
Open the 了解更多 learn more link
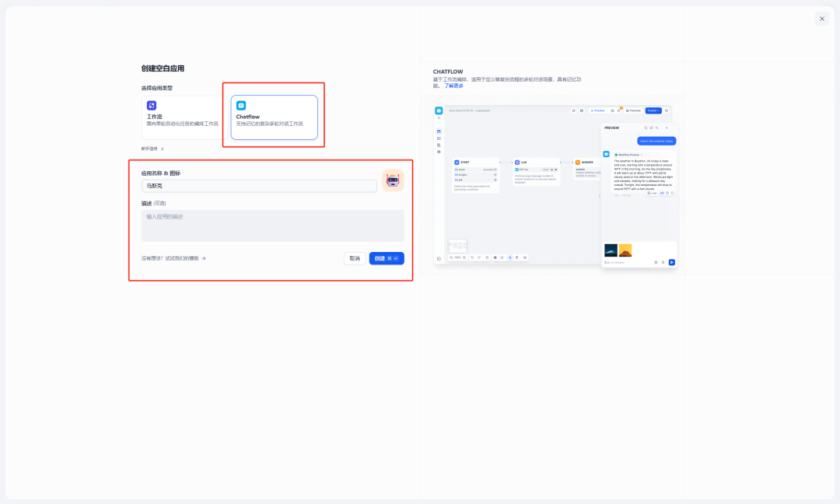click(453, 86)
